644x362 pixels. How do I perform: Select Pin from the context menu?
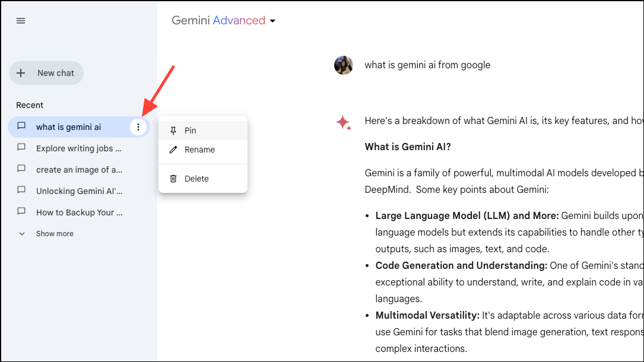190,130
